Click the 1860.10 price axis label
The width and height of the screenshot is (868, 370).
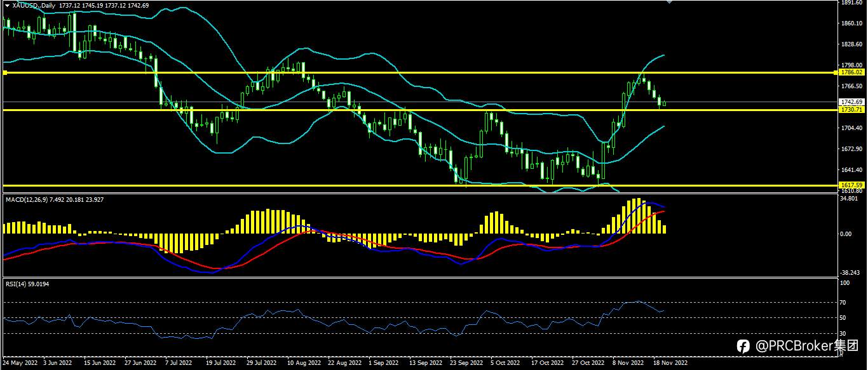pyautogui.click(x=851, y=23)
